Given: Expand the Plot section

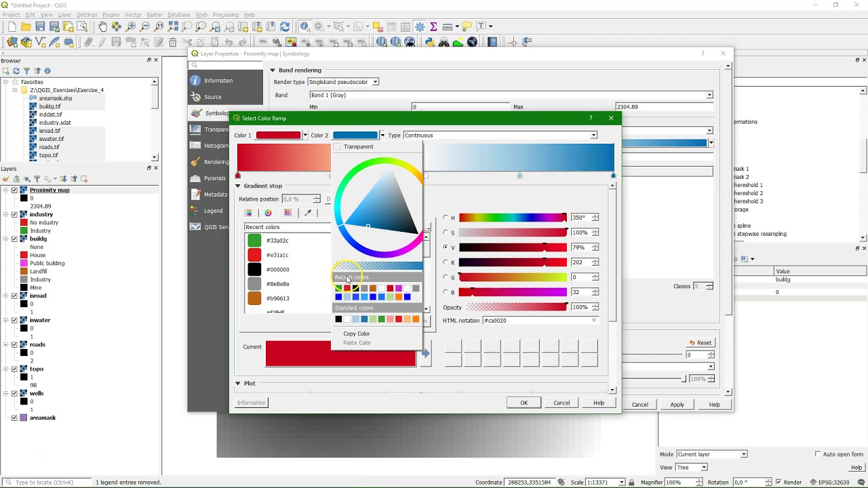Looking at the screenshot, I should coord(238,384).
